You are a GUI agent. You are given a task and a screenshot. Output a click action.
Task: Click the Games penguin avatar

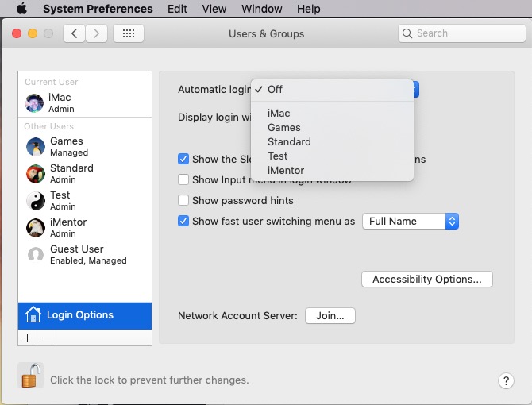click(x=36, y=147)
